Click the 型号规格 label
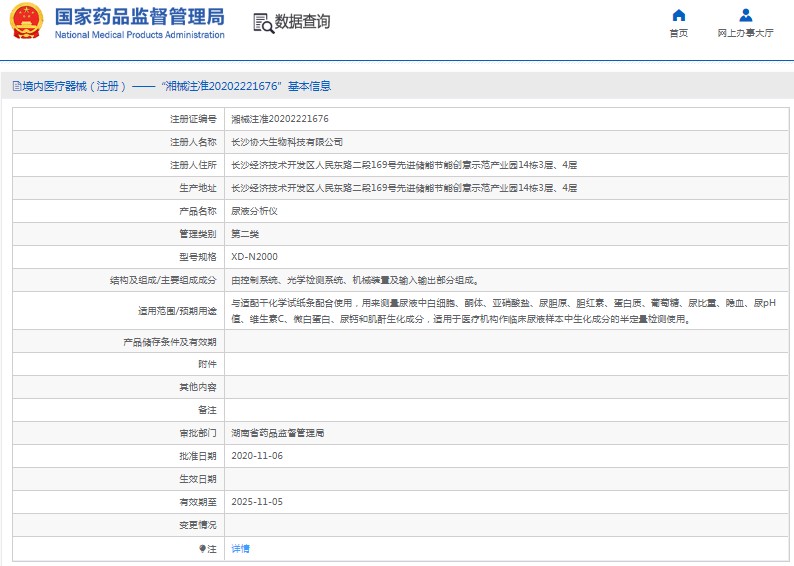794x566 pixels. [x=198, y=257]
